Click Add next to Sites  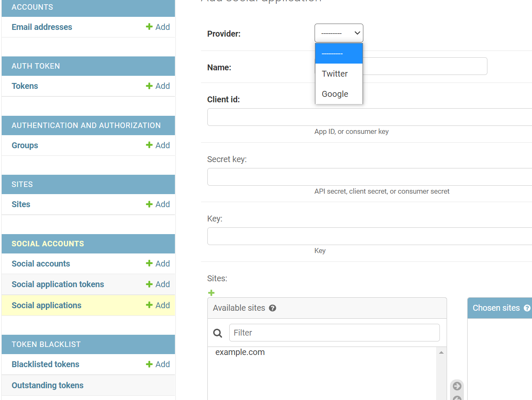coord(158,204)
